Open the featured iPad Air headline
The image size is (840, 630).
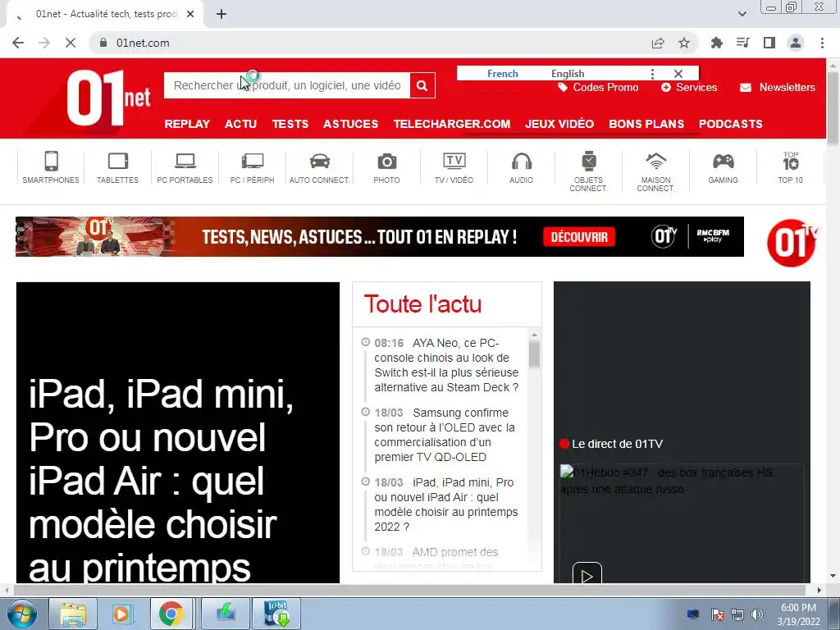pyautogui.click(x=161, y=480)
